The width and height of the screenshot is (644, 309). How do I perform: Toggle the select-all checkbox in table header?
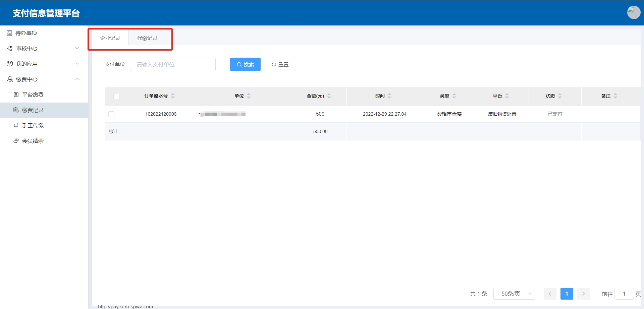coord(116,96)
